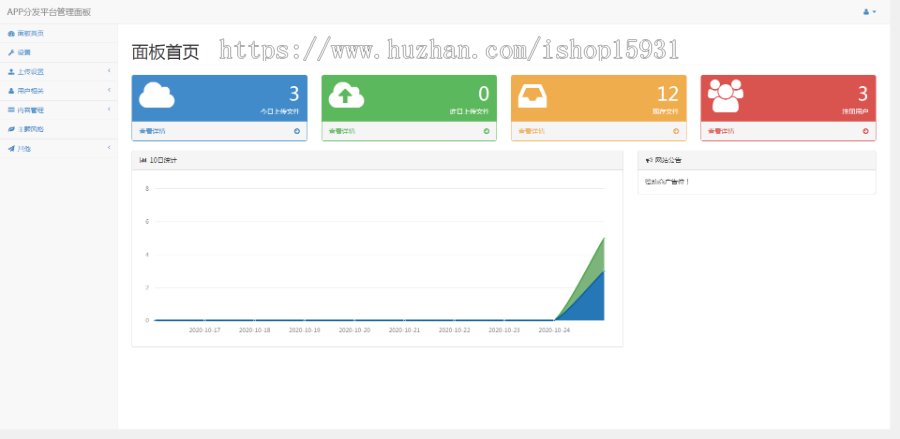Screen dimensions: 900x439
Task: Click the count 0 on green card
Action: tap(484, 94)
